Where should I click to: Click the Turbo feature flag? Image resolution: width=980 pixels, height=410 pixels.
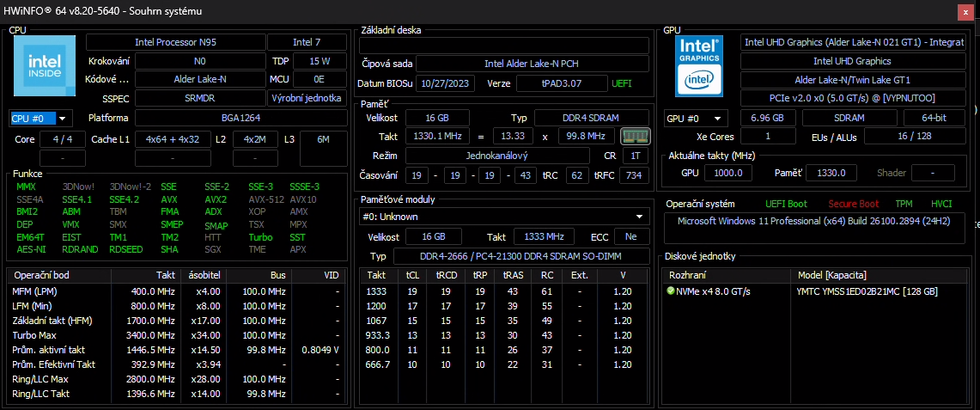coord(260,237)
